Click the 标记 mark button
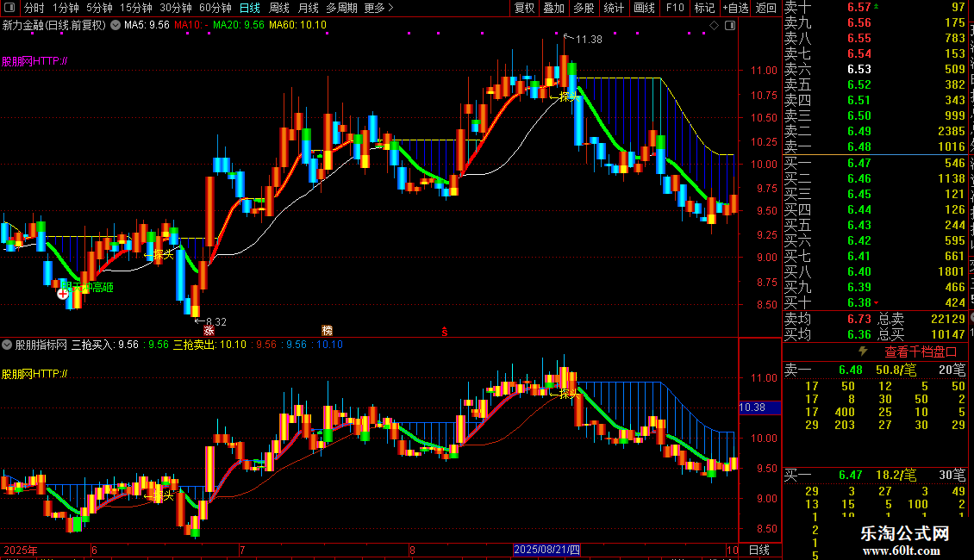 (x=704, y=8)
